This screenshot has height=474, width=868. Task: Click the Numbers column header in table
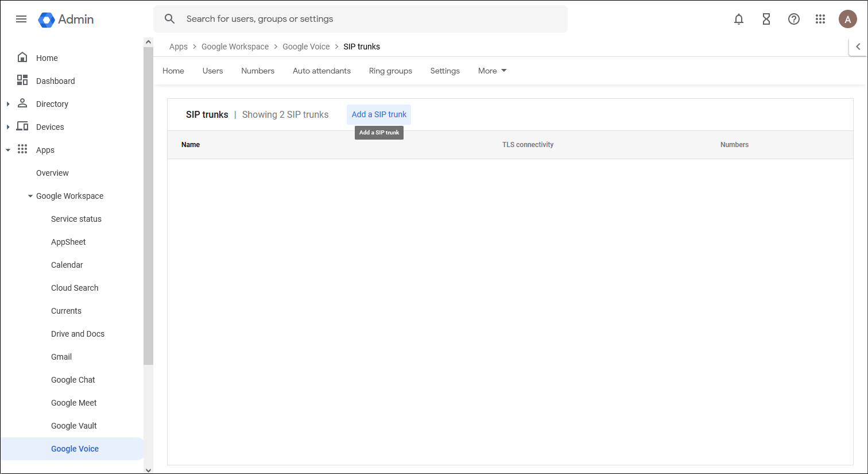click(x=734, y=145)
